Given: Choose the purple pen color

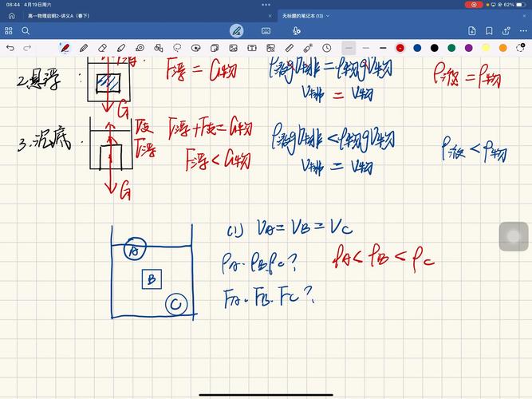Looking at the screenshot, I should (468, 48).
